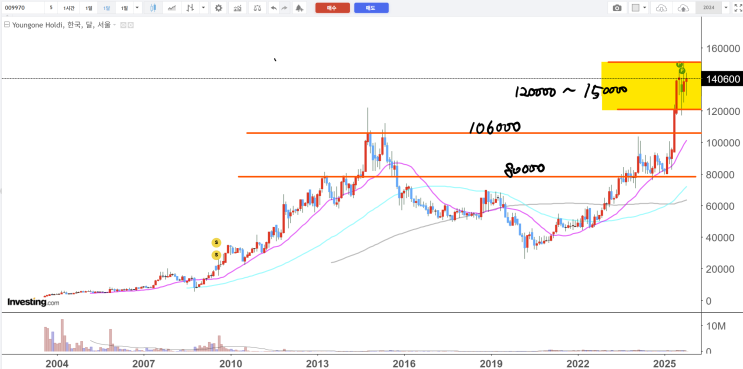Click the 2024 saved layout button
This screenshot has width=743, height=369.
708,8
